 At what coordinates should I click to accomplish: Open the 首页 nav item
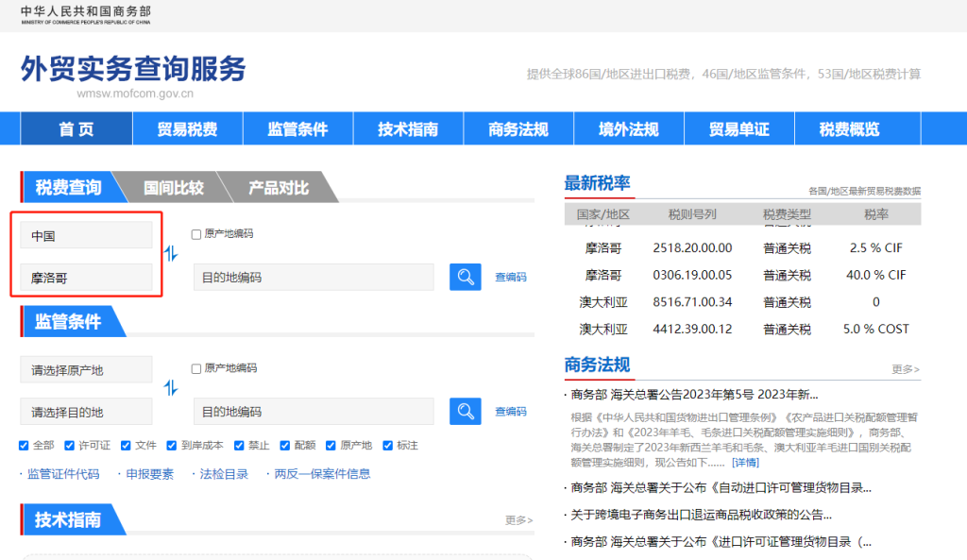(76, 128)
